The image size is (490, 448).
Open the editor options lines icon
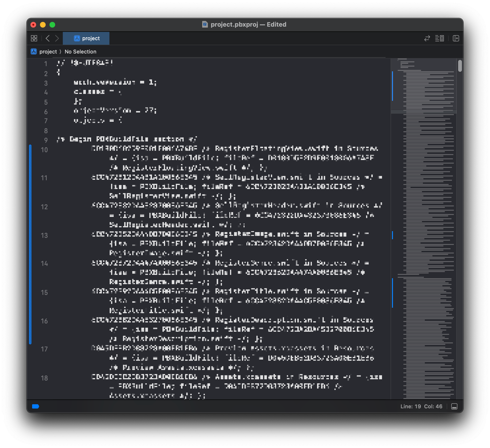click(439, 38)
